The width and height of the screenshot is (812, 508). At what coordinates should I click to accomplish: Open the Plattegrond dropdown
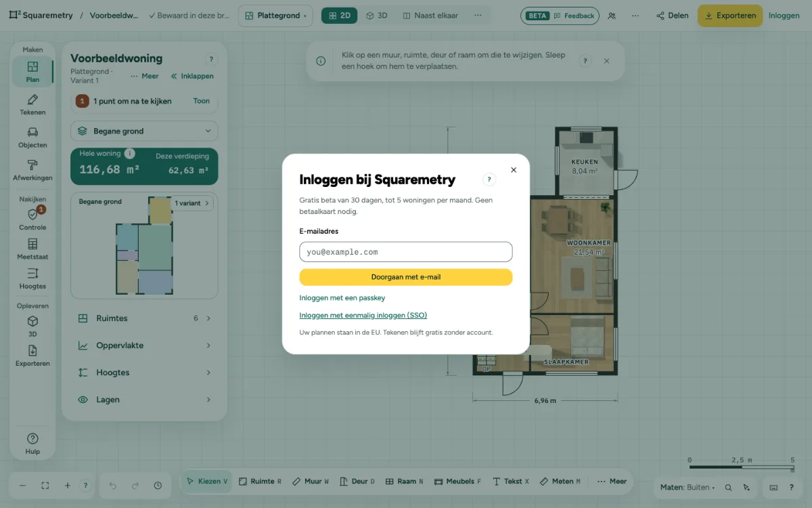click(276, 16)
